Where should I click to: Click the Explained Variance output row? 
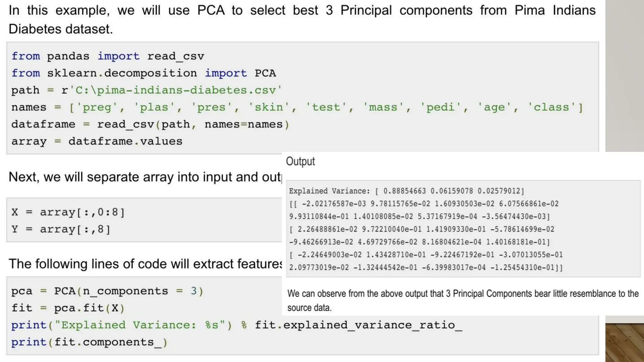click(407, 191)
